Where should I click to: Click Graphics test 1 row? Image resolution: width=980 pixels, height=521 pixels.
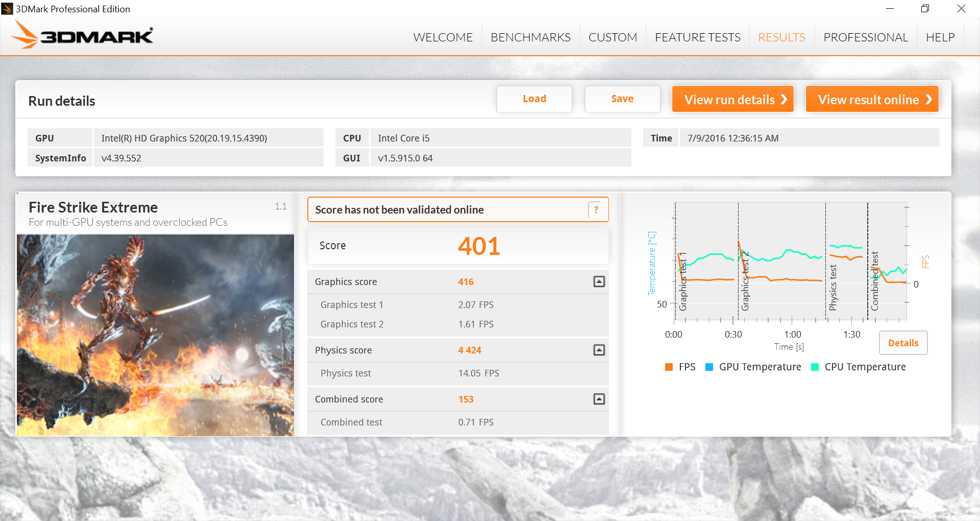tap(458, 304)
